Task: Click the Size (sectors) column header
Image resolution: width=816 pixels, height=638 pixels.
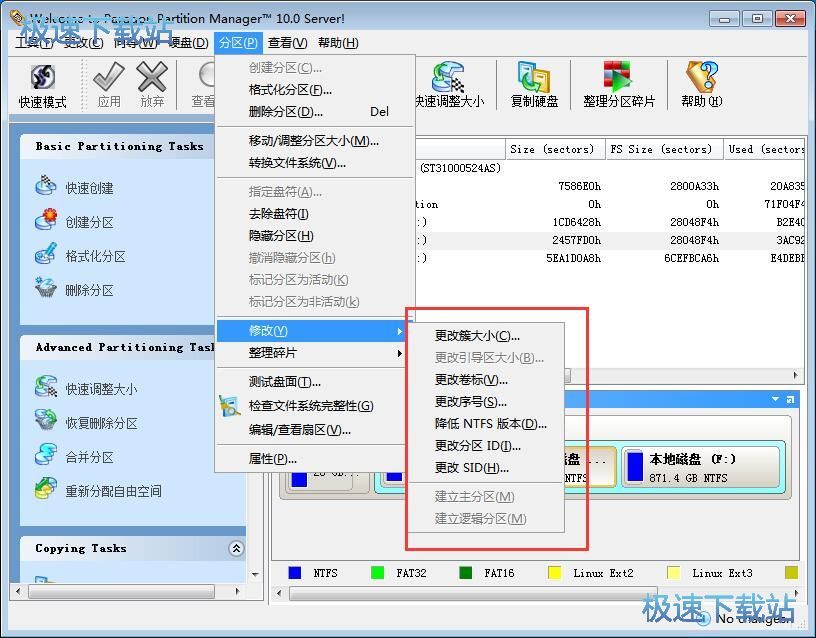Action: [555, 149]
